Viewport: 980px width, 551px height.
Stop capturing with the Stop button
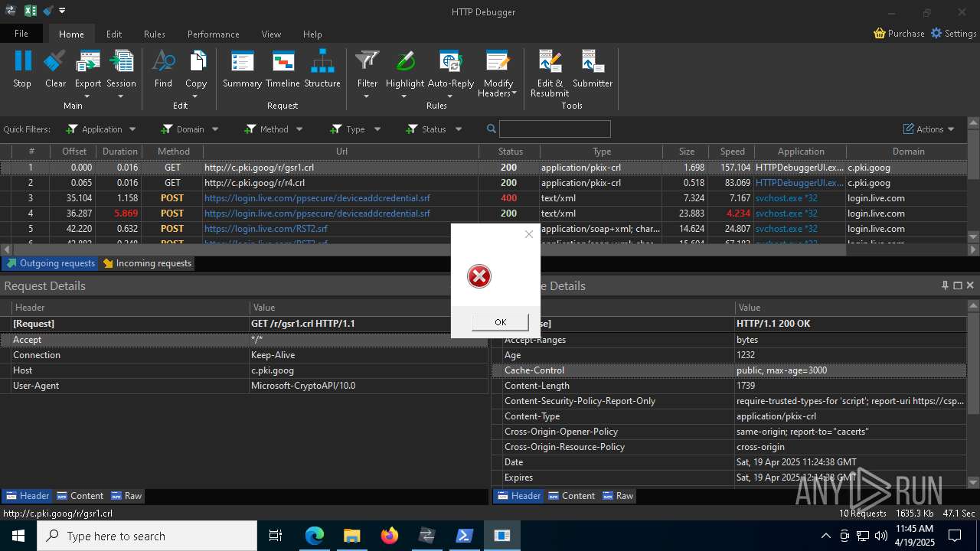(x=22, y=70)
